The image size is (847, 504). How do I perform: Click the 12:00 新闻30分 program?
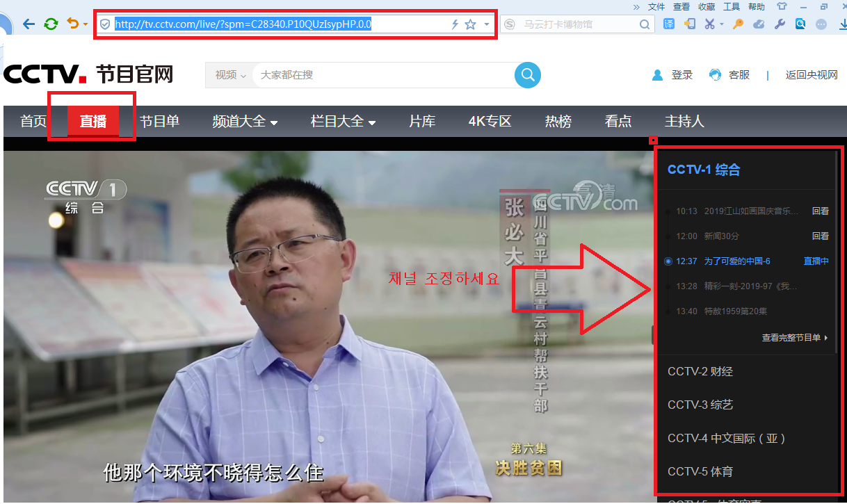click(x=708, y=236)
